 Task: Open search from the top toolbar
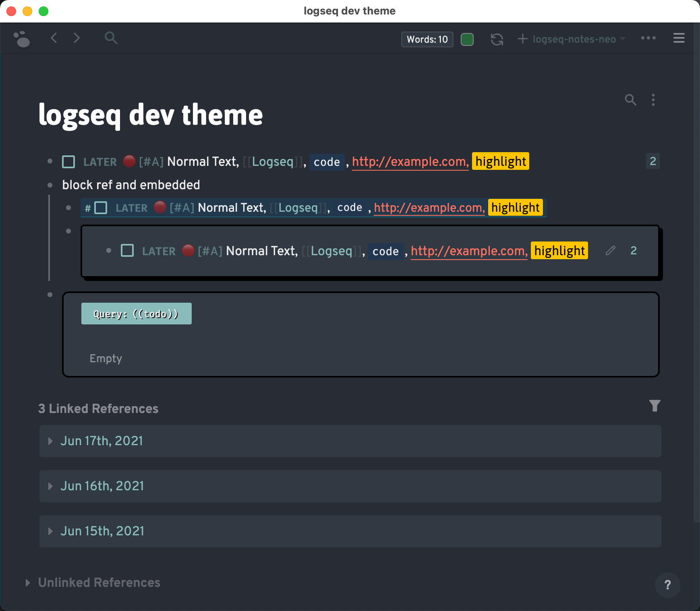tap(111, 38)
